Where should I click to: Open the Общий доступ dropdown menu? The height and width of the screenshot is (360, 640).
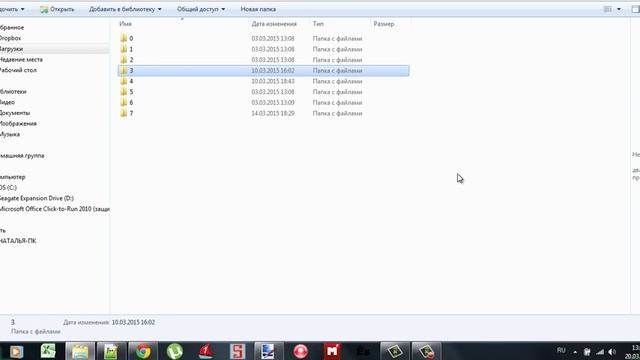click(x=201, y=9)
